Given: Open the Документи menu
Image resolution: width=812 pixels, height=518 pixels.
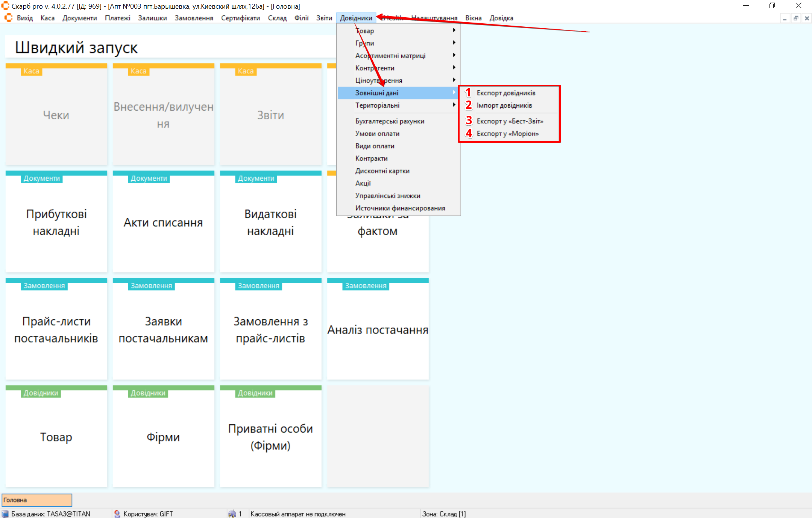Looking at the screenshot, I should click(79, 18).
